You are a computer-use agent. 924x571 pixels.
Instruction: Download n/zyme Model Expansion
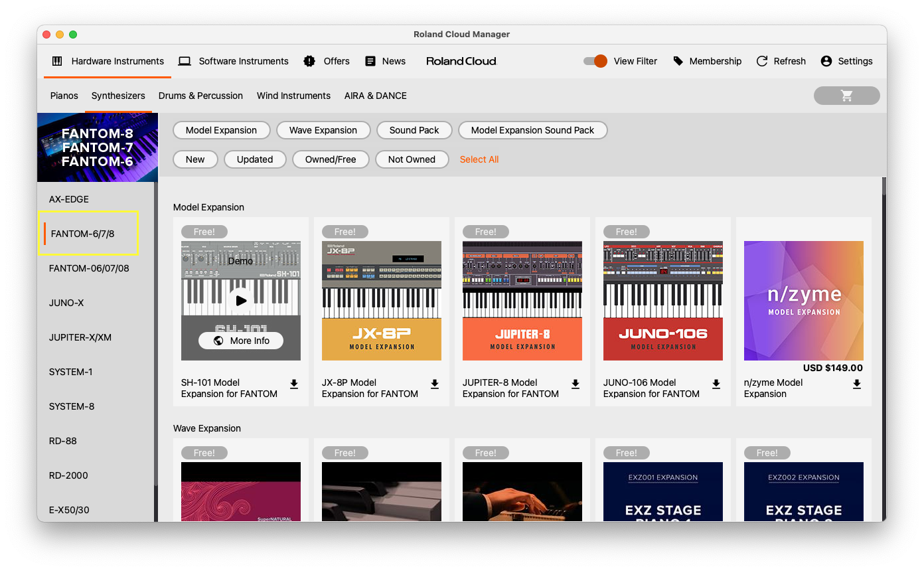click(857, 384)
